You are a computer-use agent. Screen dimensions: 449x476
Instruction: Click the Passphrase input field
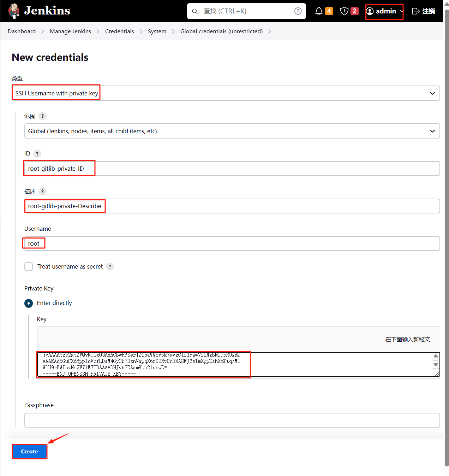coord(232,420)
